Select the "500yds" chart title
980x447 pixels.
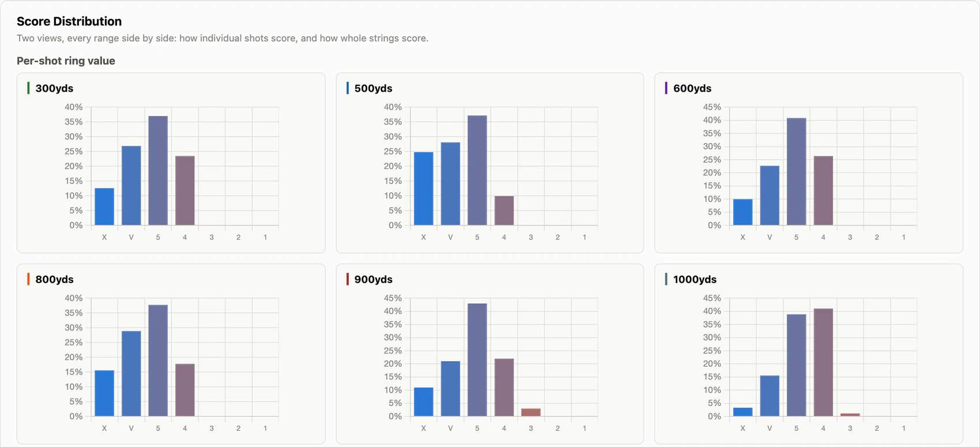pos(373,88)
